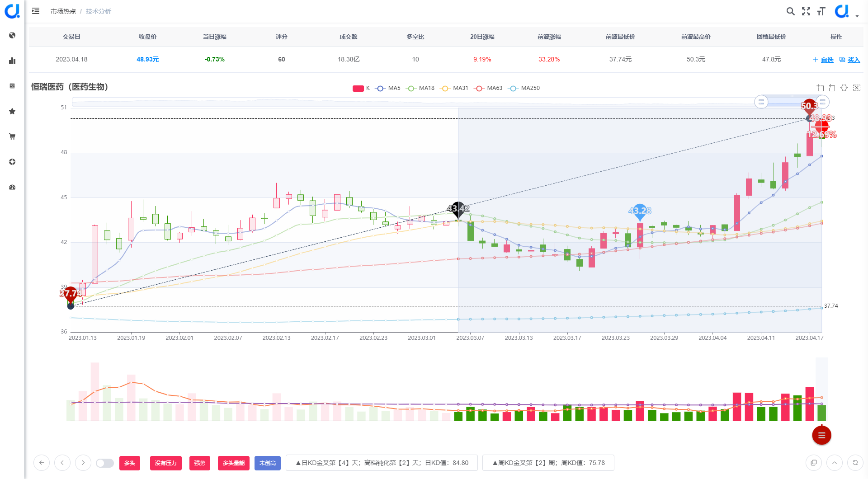Click the search magnifier icon
Screen dimensions: 868x479
coord(790,11)
